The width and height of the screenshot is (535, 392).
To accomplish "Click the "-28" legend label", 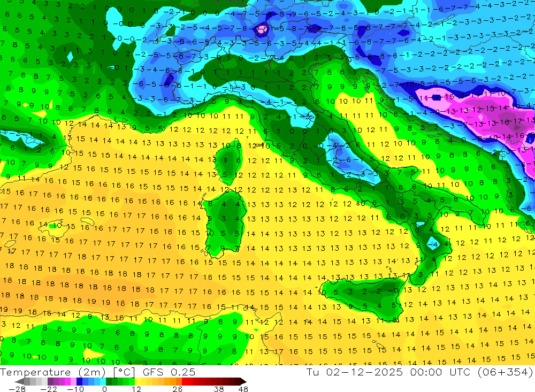I will [x=17, y=389].
